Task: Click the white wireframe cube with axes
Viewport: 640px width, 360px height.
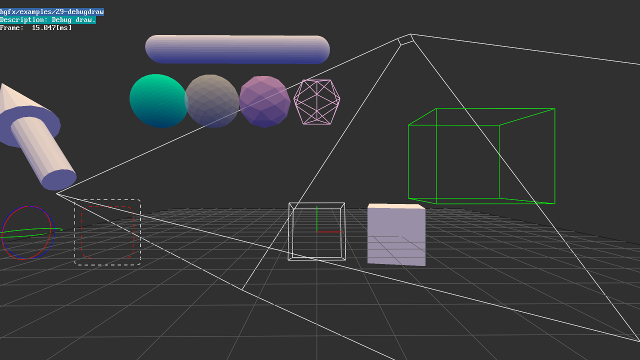Action: click(x=317, y=231)
